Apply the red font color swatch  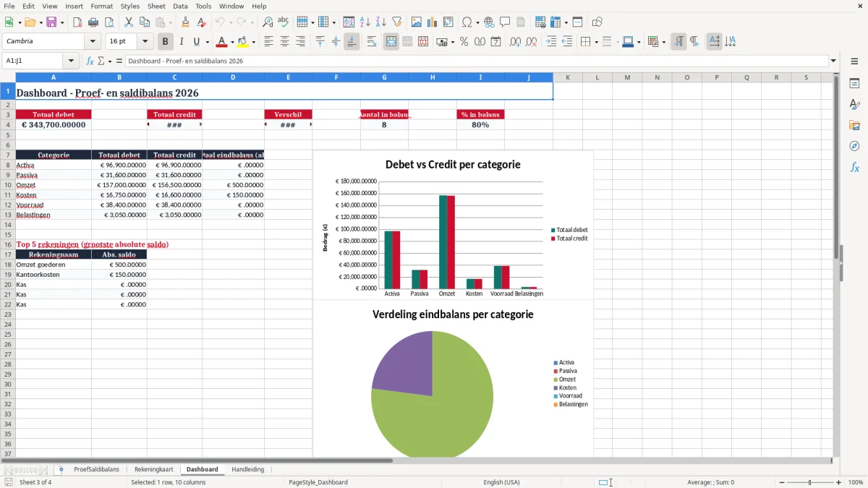coord(222,42)
